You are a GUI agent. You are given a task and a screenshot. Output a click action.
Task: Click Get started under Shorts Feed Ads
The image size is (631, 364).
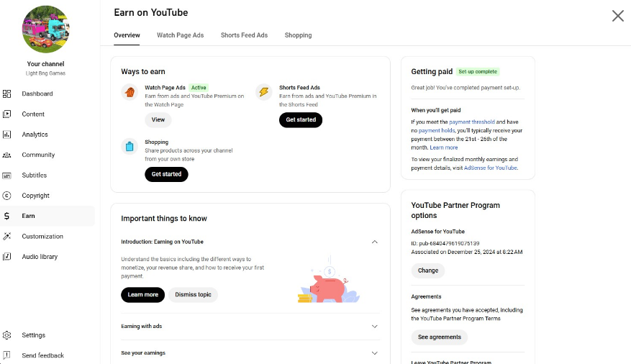pos(301,120)
